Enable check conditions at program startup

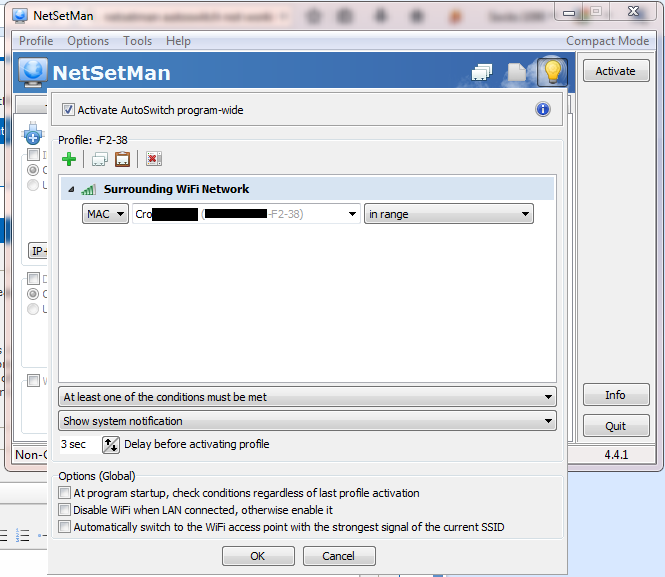tap(64, 493)
